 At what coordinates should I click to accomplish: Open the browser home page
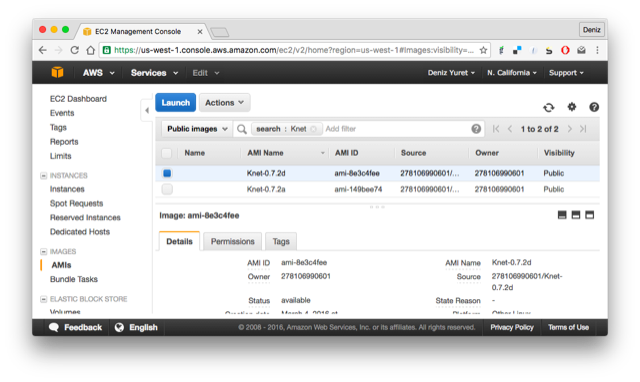[x=90, y=50]
